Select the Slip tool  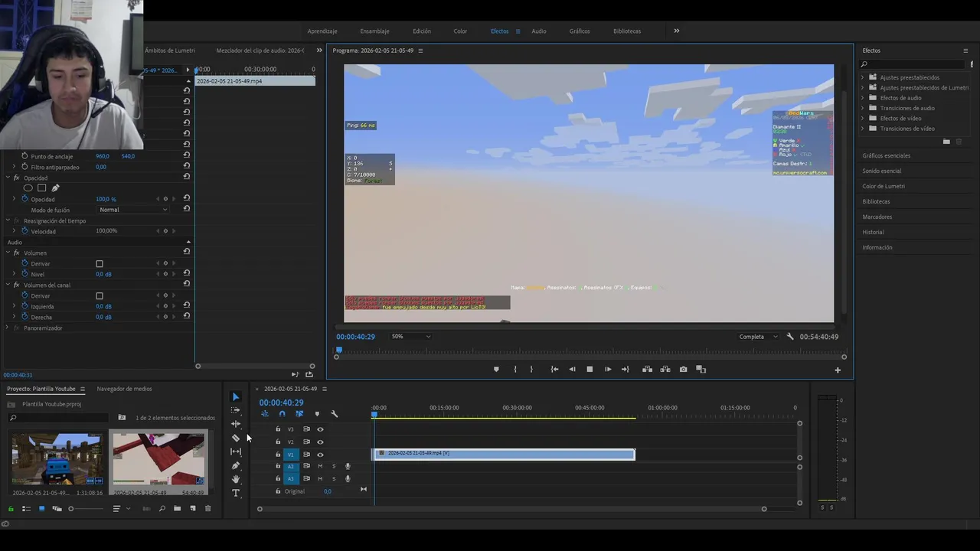236,452
